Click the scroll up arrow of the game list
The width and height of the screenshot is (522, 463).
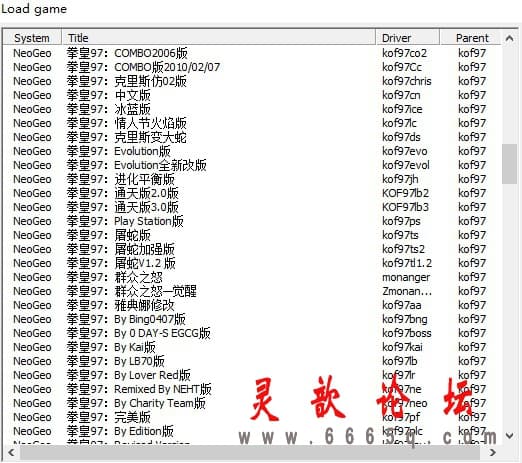509,38
